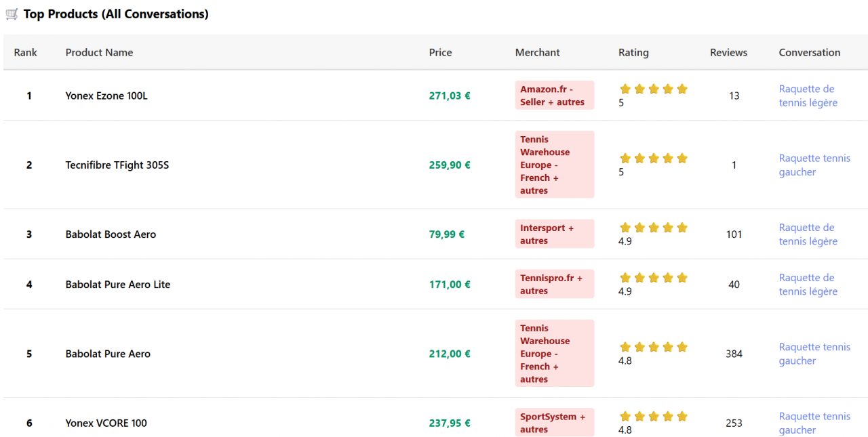Viewport: 868px width, 437px height.
Task: Click the 212,00 € price
Action: (450, 354)
